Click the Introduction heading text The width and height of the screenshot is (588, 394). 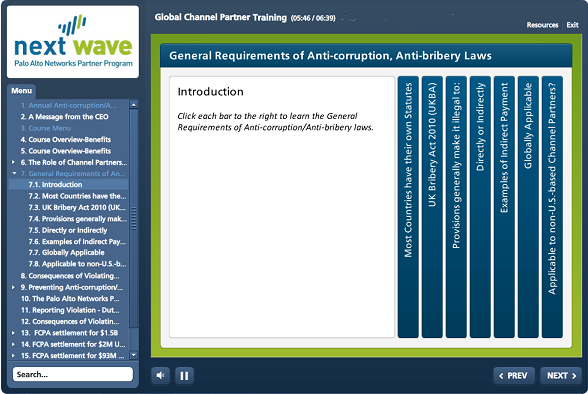point(210,92)
